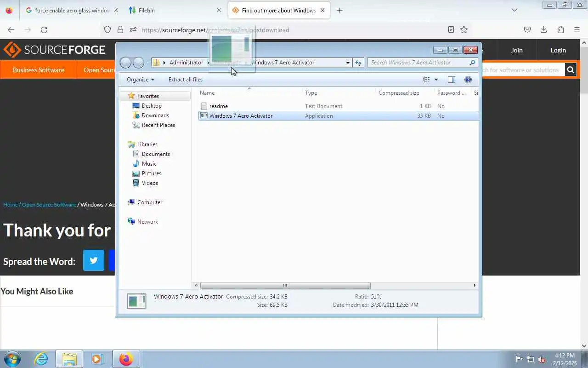Click SourceForge search magnifier button
The width and height of the screenshot is (588, 368).
coord(571,70)
